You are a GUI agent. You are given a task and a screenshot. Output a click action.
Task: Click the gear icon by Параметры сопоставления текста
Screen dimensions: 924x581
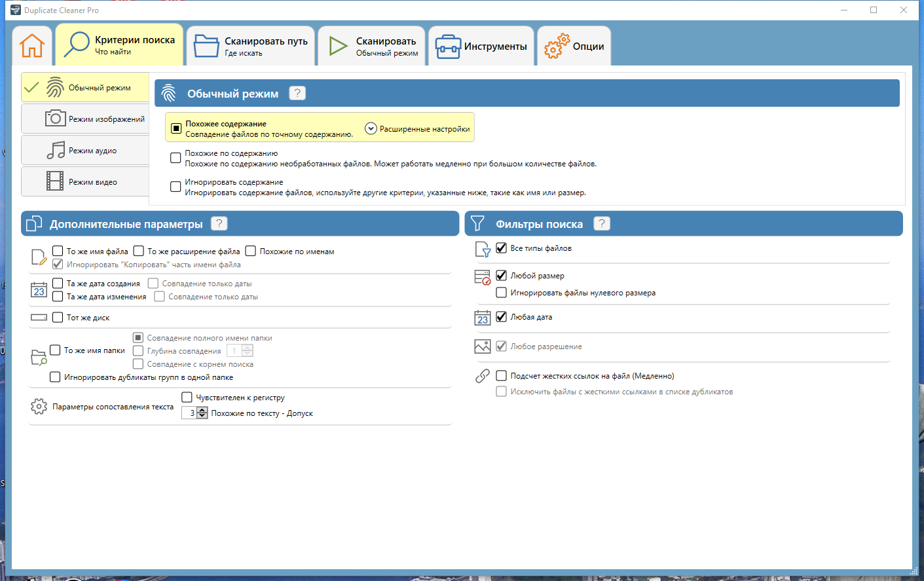[39, 406]
